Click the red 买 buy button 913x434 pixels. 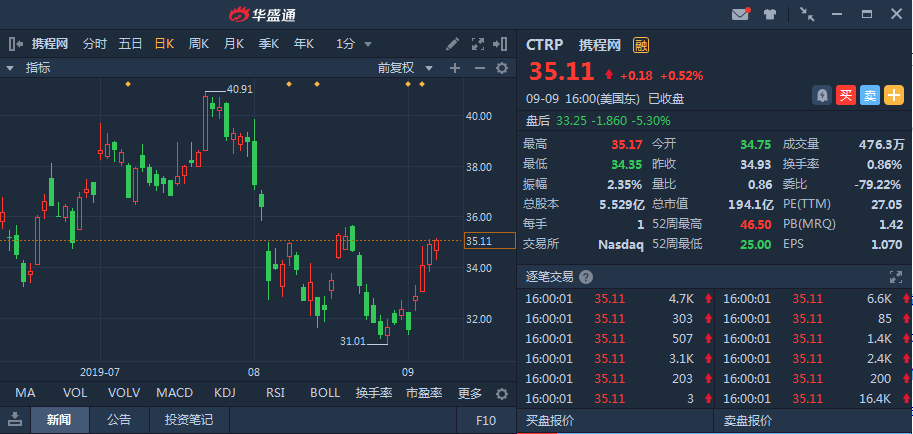(845, 95)
